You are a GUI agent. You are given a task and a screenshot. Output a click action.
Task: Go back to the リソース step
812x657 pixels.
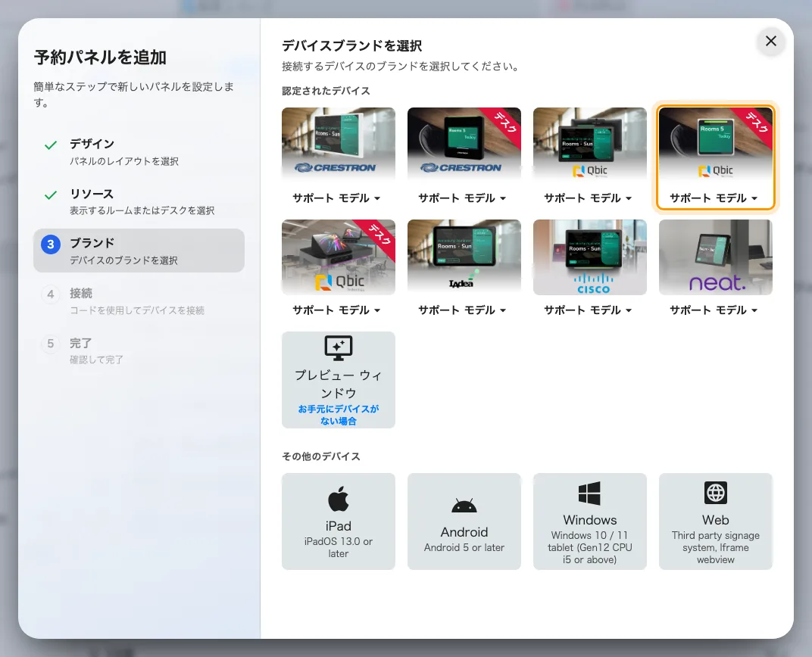click(139, 201)
